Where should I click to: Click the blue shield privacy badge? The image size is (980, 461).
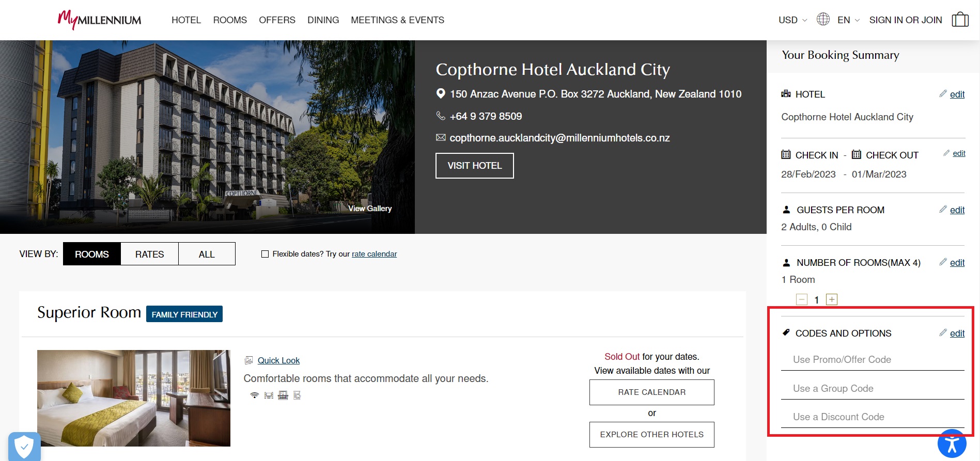coord(24,446)
